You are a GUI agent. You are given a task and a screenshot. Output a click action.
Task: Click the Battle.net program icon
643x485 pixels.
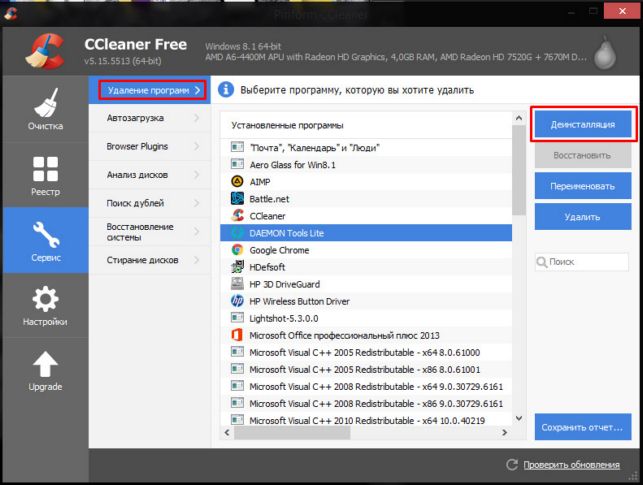coord(237,198)
